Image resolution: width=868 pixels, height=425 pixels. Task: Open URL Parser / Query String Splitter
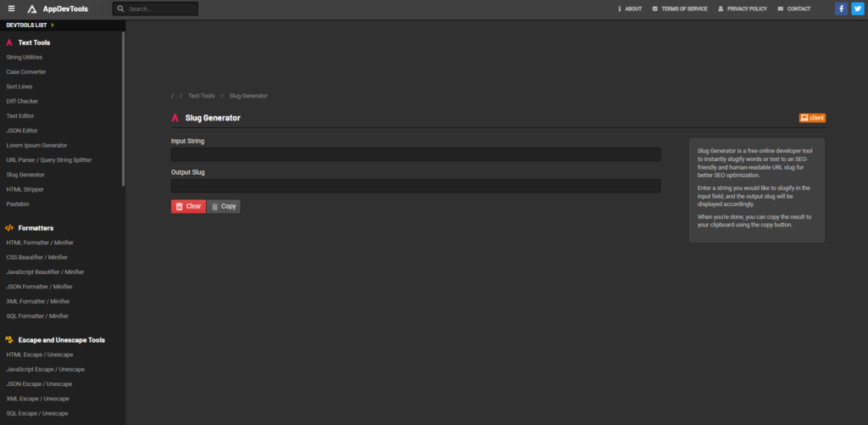tap(48, 160)
